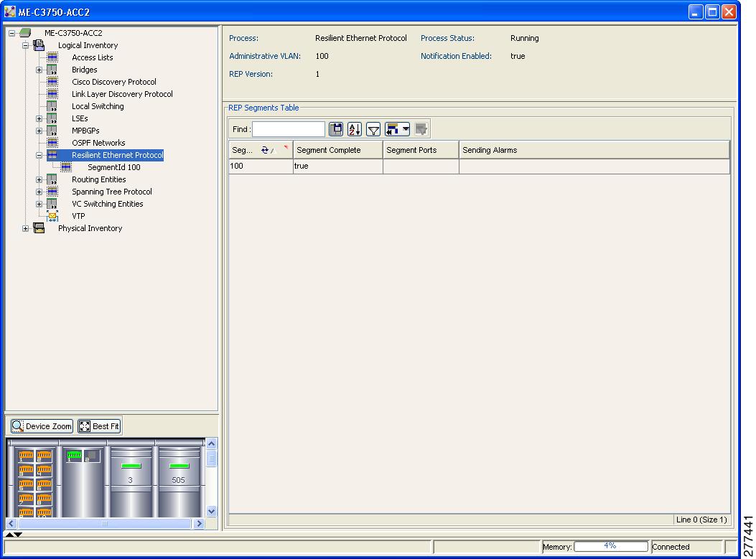The image size is (756, 559).
Task: Select the Resilient Ethernet Protocol entry
Action: click(118, 155)
